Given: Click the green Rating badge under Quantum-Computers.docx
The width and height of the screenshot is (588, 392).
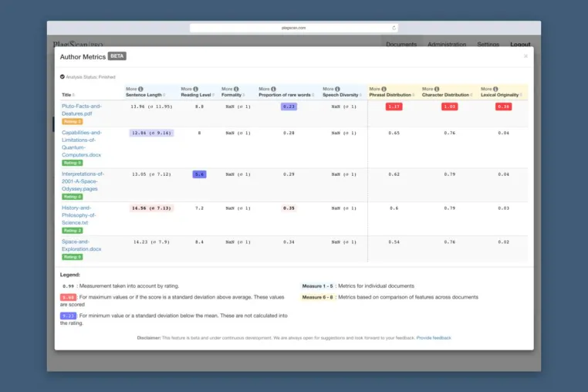Looking at the screenshot, I should click(x=72, y=163).
